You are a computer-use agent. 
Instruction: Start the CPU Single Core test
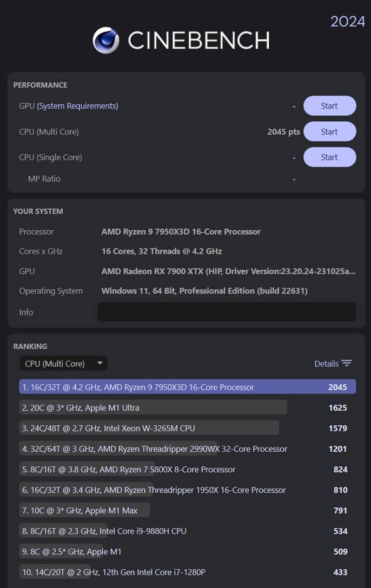329,157
